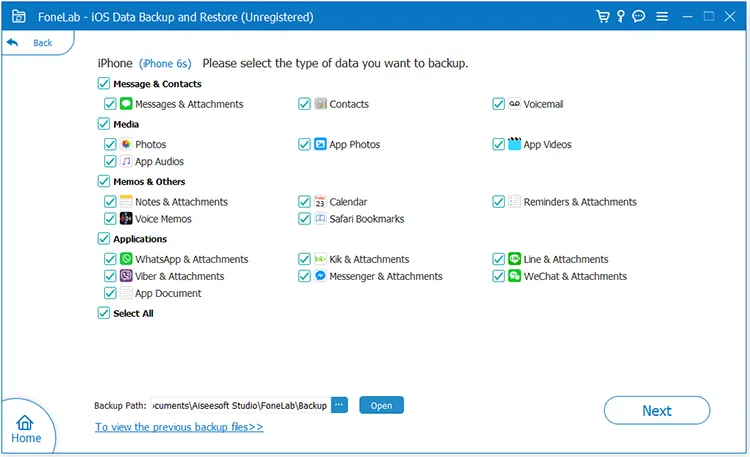Click the App Document icon
Image resolution: width=750 pixels, height=457 pixels.
[x=126, y=293]
